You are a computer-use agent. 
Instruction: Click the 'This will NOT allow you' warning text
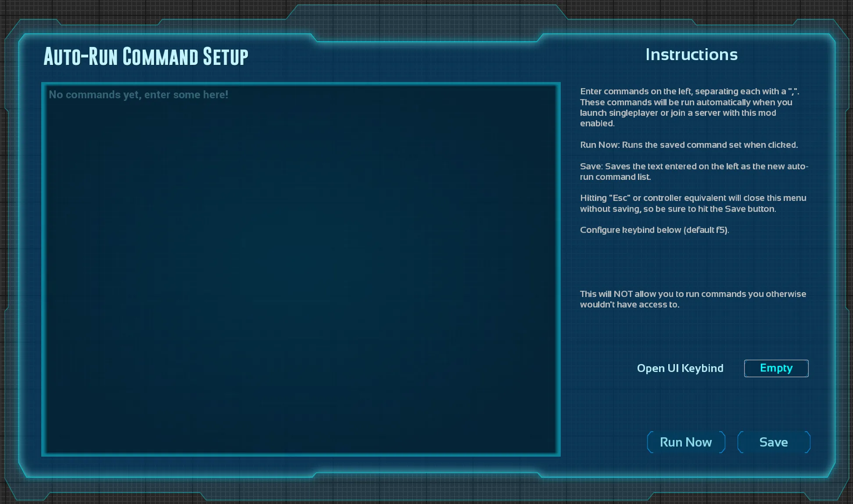[693, 299]
